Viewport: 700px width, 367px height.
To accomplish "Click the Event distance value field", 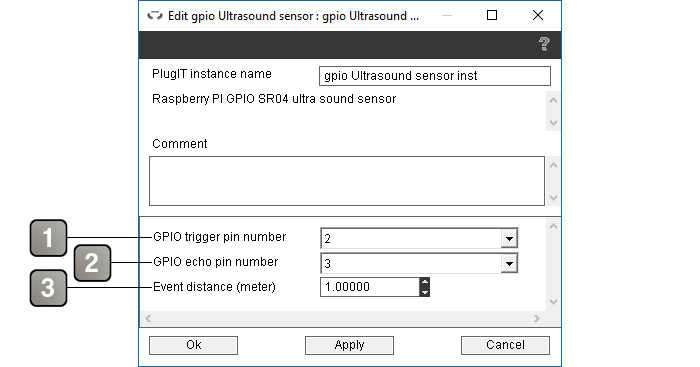I will click(x=370, y=287).
